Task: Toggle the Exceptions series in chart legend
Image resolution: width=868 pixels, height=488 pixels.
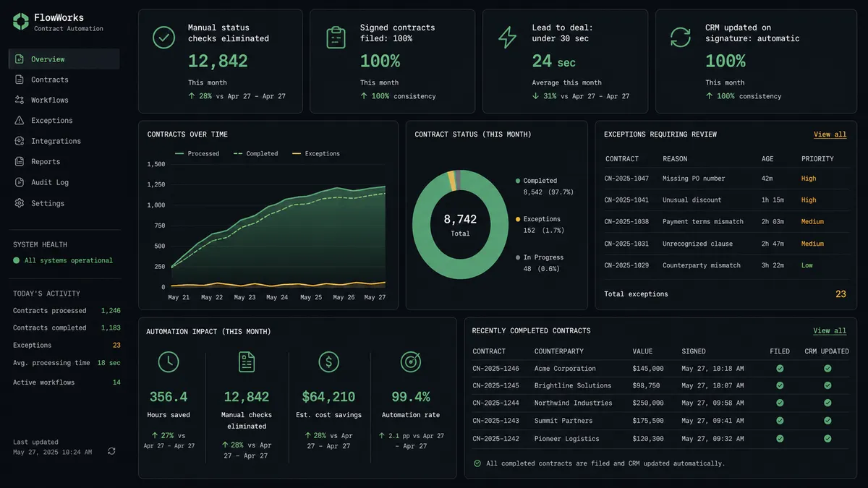Action: point(315,154)
